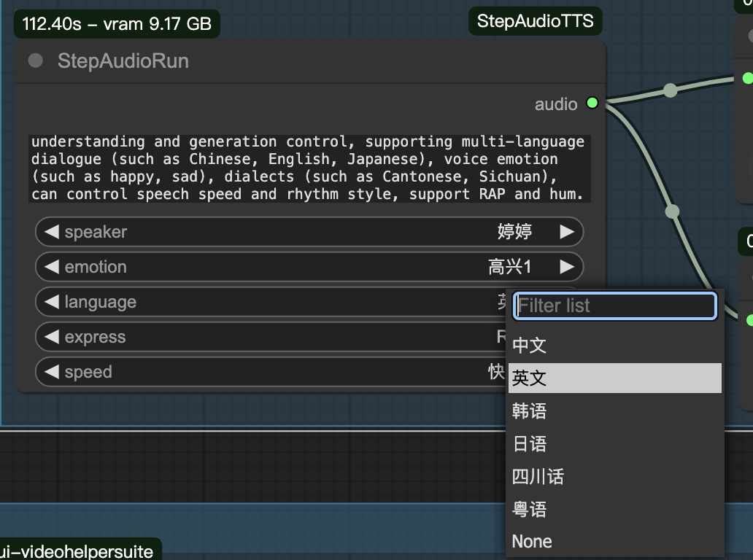This screenshot has height=560, width=753.
Task: Click the green audio output port
Action: [592, 104]
